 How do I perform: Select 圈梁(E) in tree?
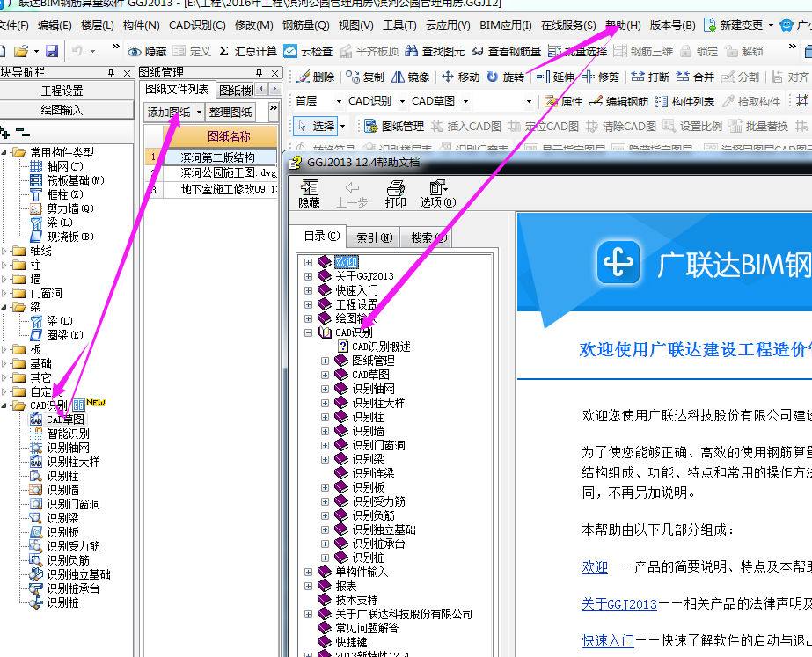tap(65, 335)
